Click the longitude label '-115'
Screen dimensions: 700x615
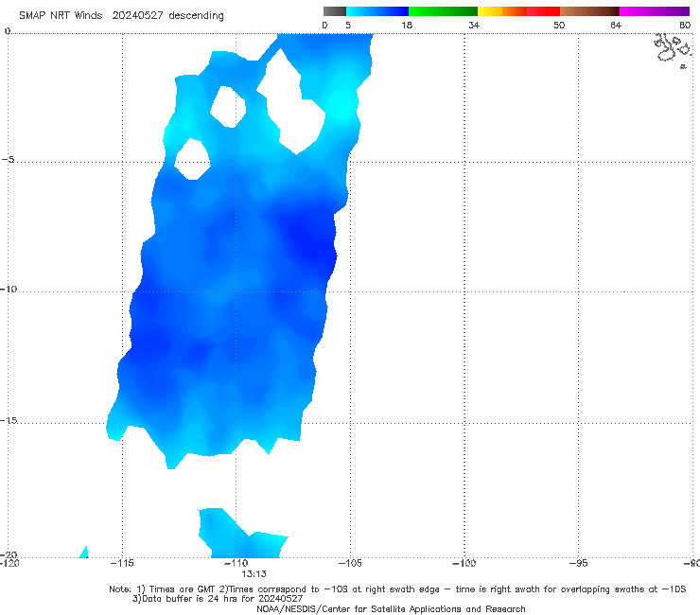point(122,563)
